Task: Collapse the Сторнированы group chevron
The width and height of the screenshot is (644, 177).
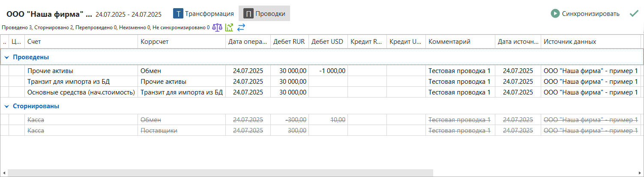Action: click(x=6, y=107)
